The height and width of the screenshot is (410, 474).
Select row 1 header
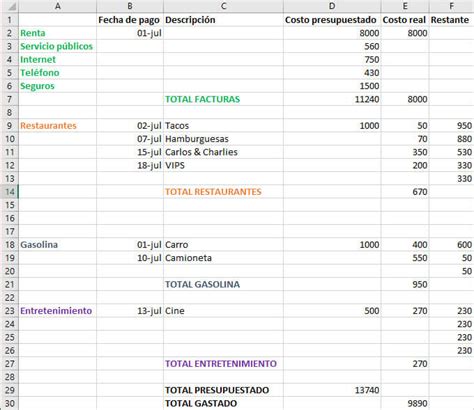click(9, 20)
